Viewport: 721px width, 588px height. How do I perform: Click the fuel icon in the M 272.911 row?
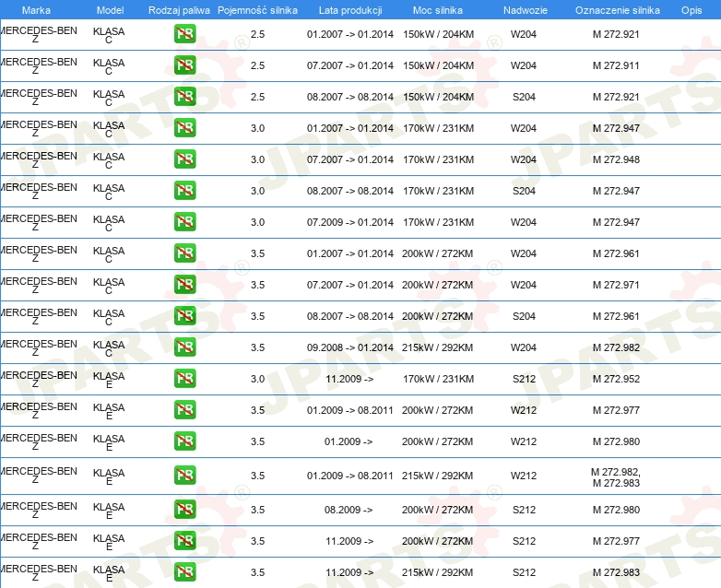click(x=184, y=65)
